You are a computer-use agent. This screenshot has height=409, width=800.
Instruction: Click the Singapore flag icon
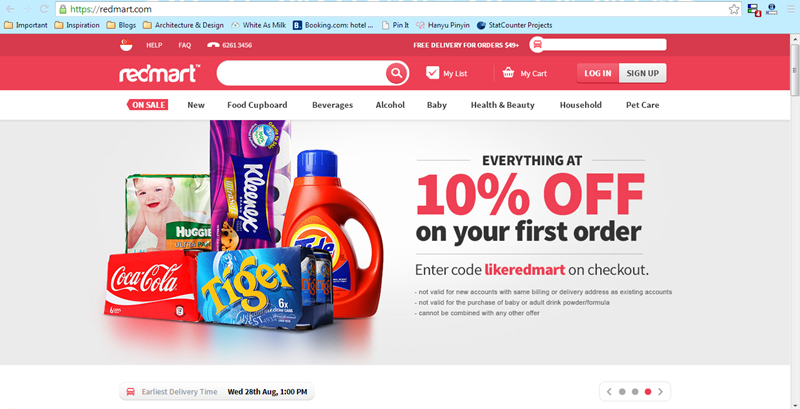(x=126, y=45)
